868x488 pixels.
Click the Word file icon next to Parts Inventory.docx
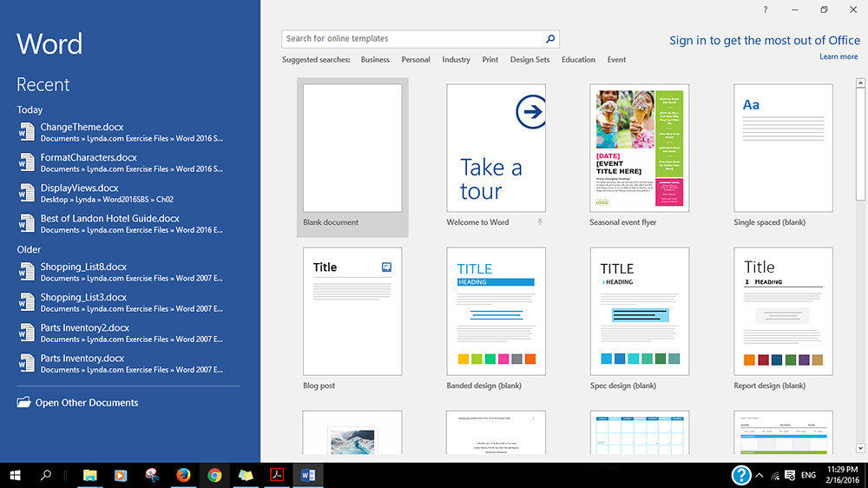click(26, 363)
